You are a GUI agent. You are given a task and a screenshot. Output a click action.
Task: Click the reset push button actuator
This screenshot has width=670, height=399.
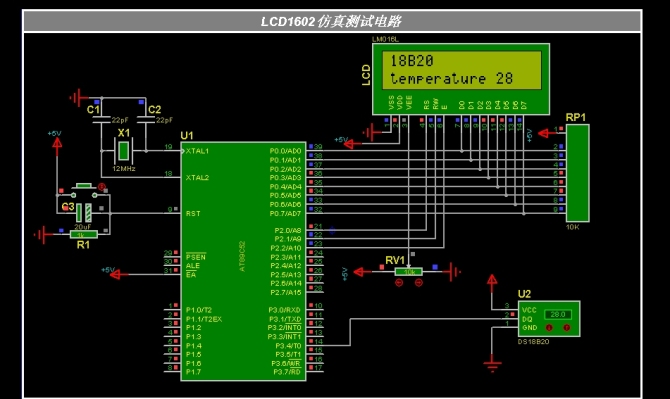[83, 186]
